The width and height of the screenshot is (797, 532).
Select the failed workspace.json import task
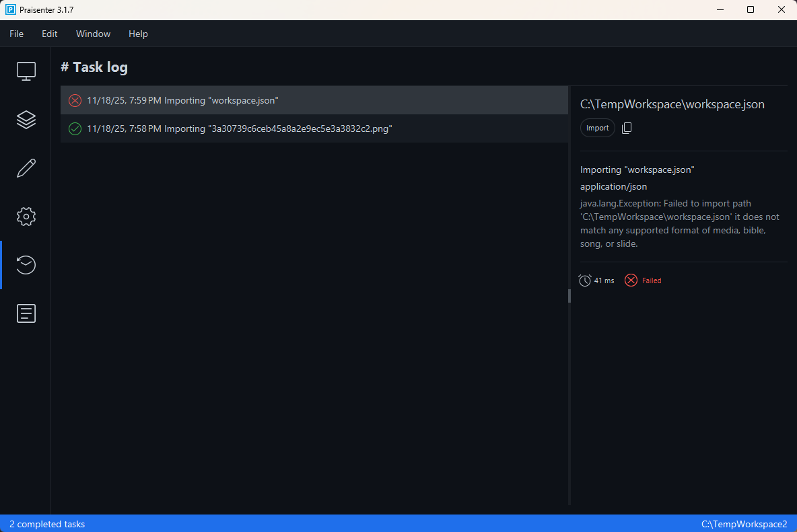314,100
